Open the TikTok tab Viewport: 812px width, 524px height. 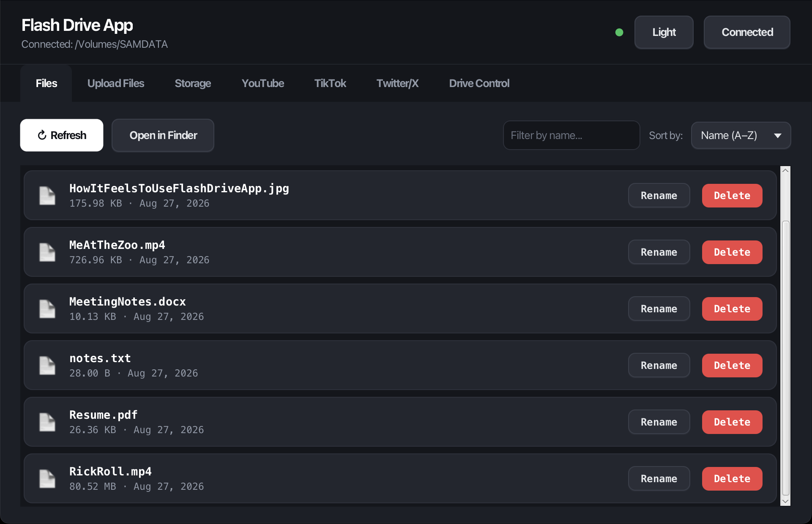point(330,83)
